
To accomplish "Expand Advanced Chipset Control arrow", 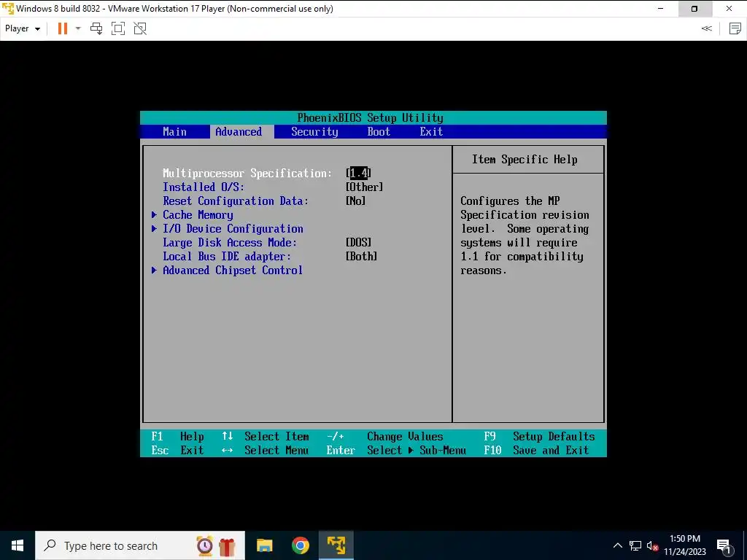I will coord(155,270).
